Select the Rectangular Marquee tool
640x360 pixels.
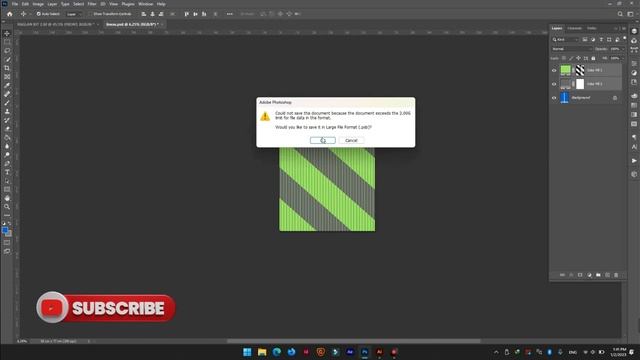pos(7,42)
